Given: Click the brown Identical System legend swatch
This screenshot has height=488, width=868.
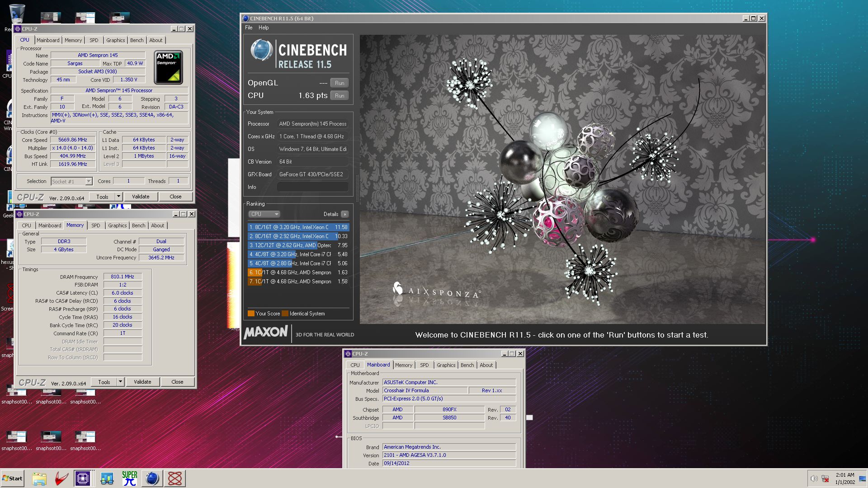Looking at the screenshot, I should (285, 314).
